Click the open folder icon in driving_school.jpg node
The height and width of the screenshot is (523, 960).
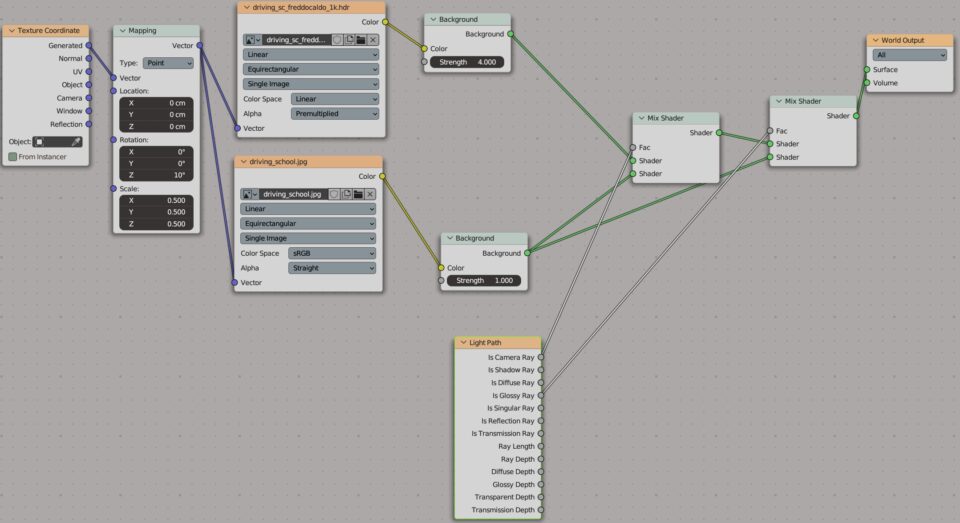click(x=357, y=194)
